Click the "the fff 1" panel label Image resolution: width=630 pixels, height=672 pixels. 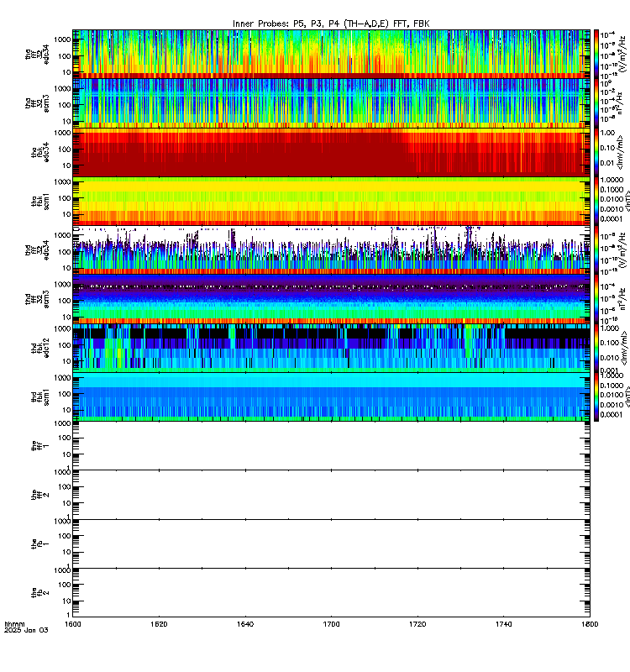click(39, 446)
